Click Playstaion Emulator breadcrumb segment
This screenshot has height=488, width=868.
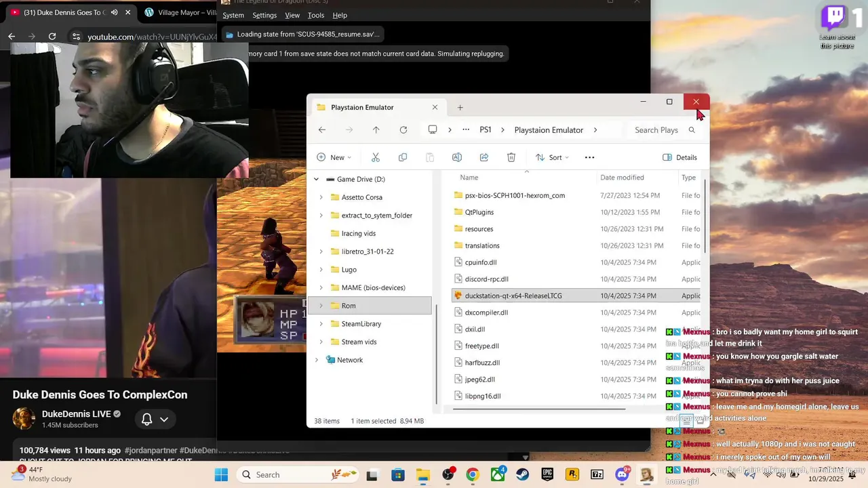coord(549,129)
